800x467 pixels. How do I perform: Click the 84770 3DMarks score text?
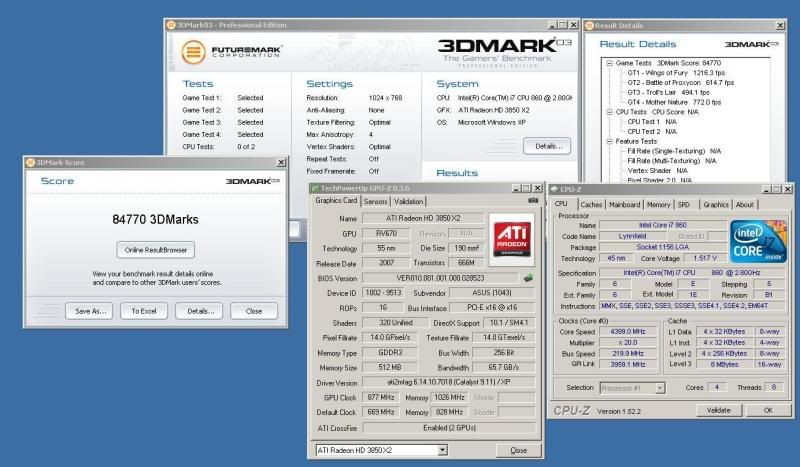(x=156, y=219)
